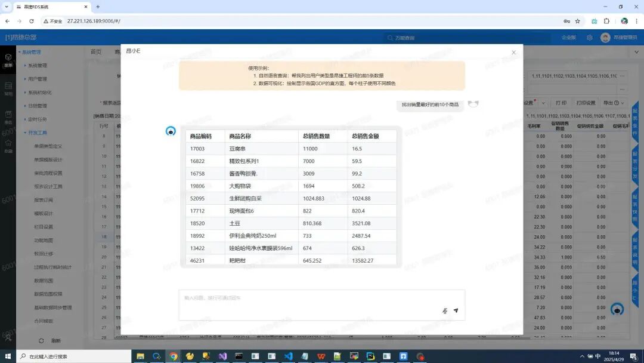Open the settings gear in the top bar
Screen dimensions: 644x363
point(589,37)
